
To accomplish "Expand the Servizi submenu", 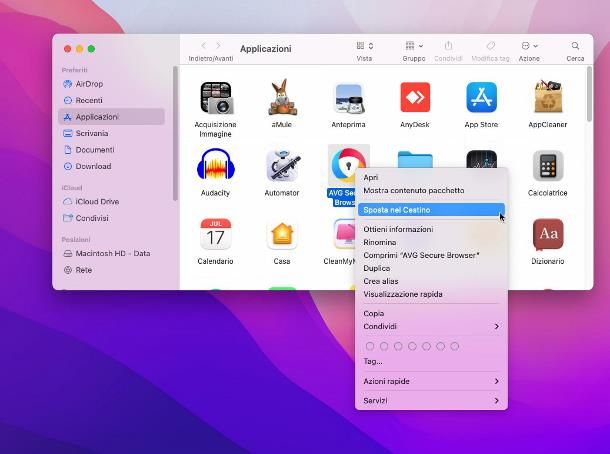I will [x=431, y=400].
